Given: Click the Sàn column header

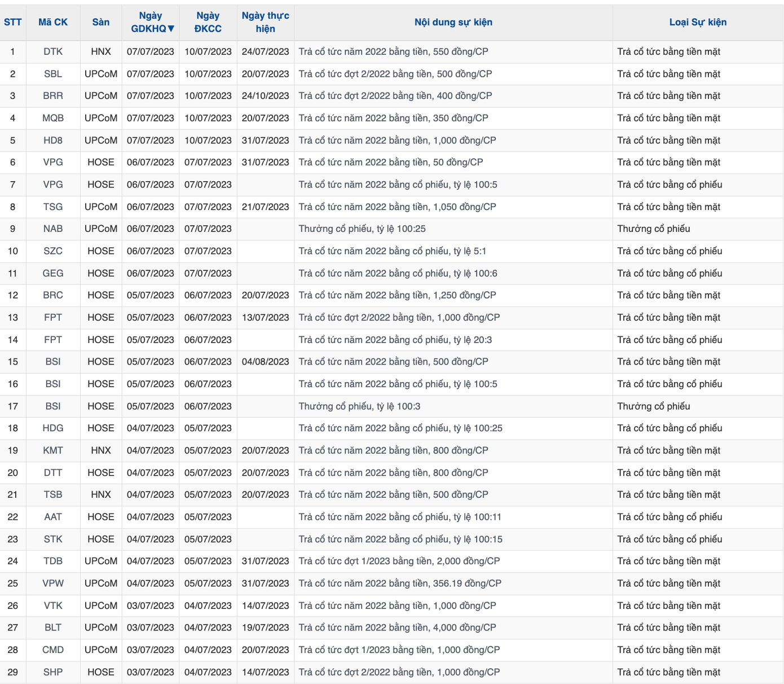Looking at the screenshot, I should pyautogui.click(x=101, y=23).
